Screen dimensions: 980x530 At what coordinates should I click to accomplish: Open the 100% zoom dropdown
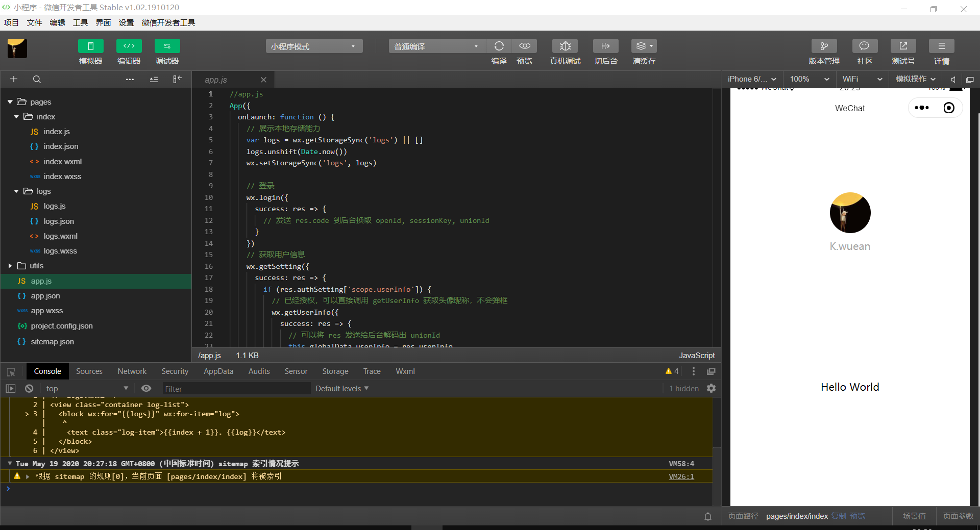[x=809, y=79]
